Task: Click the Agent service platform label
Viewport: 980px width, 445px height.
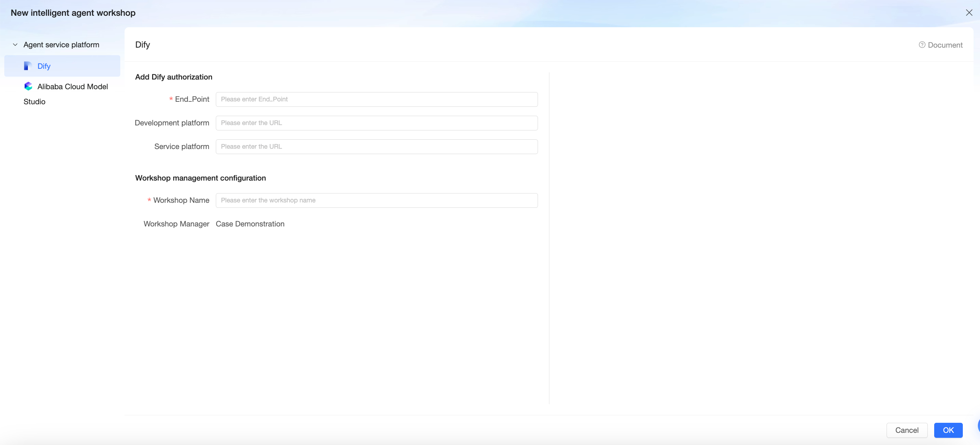Action: [61, 44]
